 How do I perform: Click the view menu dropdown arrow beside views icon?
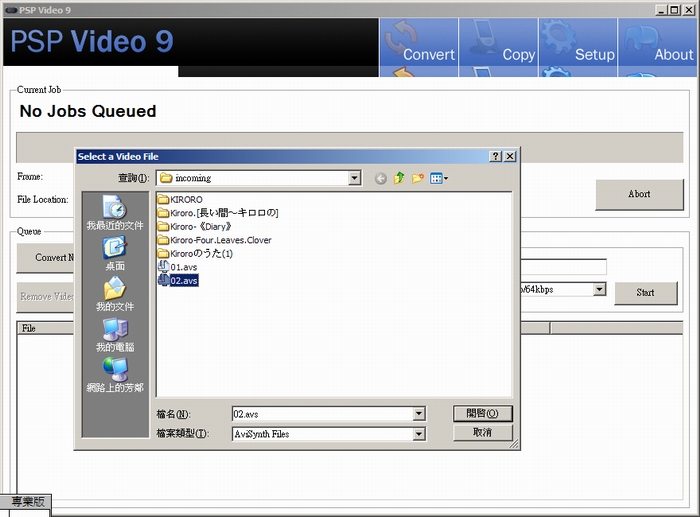point(446,179)
